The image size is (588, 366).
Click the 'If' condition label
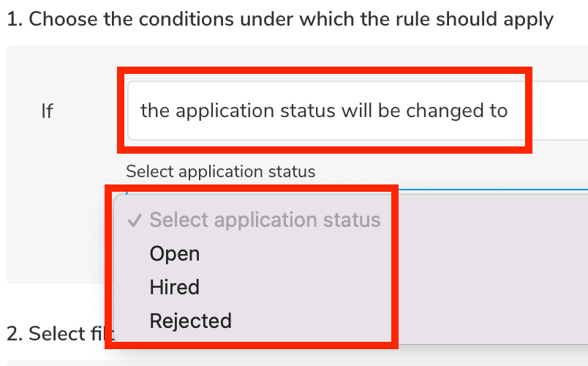47,111
